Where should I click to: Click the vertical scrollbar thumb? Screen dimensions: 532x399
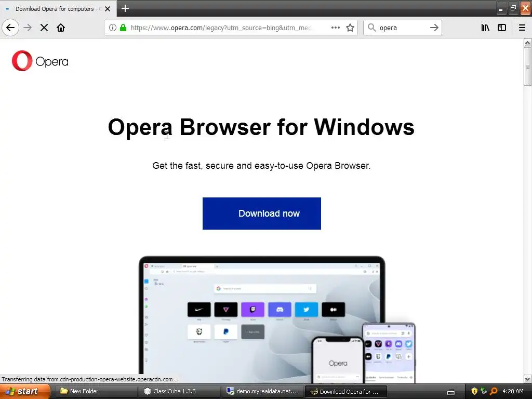(x=527, y=66)
